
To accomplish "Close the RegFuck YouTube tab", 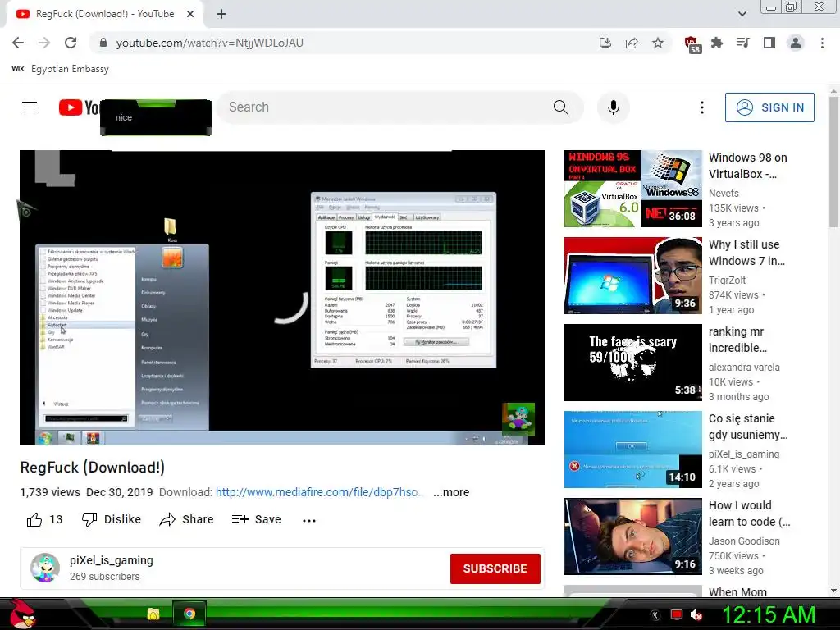I will pyautogui.click(x=190, y=14).
